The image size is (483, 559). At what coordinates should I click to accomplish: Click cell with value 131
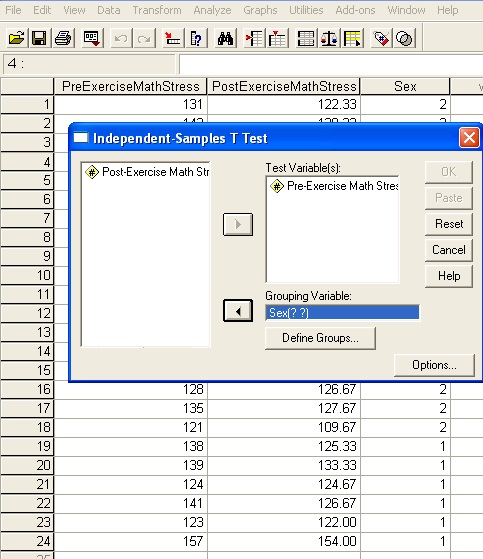tap(130, 104)
